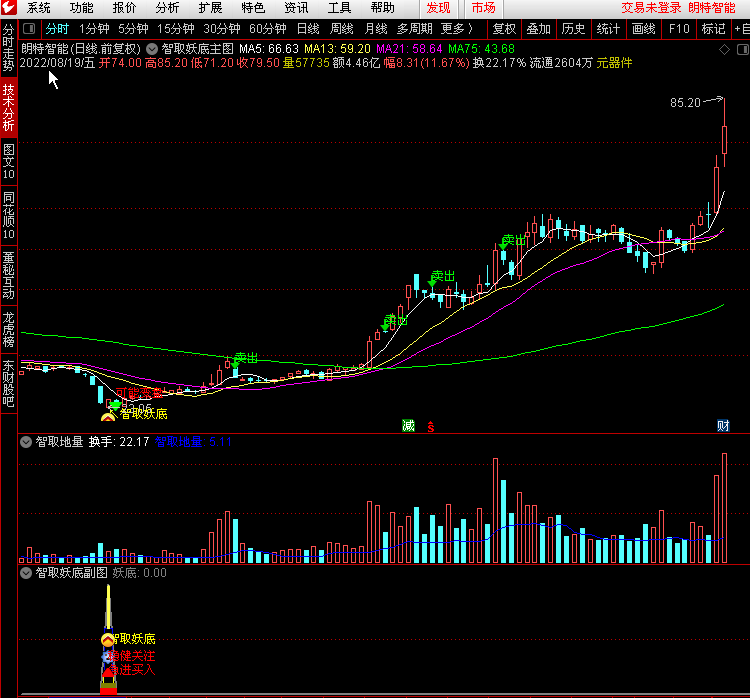
Task: Click the 历史 toolbar button
Action: click(x=574, y=29)
